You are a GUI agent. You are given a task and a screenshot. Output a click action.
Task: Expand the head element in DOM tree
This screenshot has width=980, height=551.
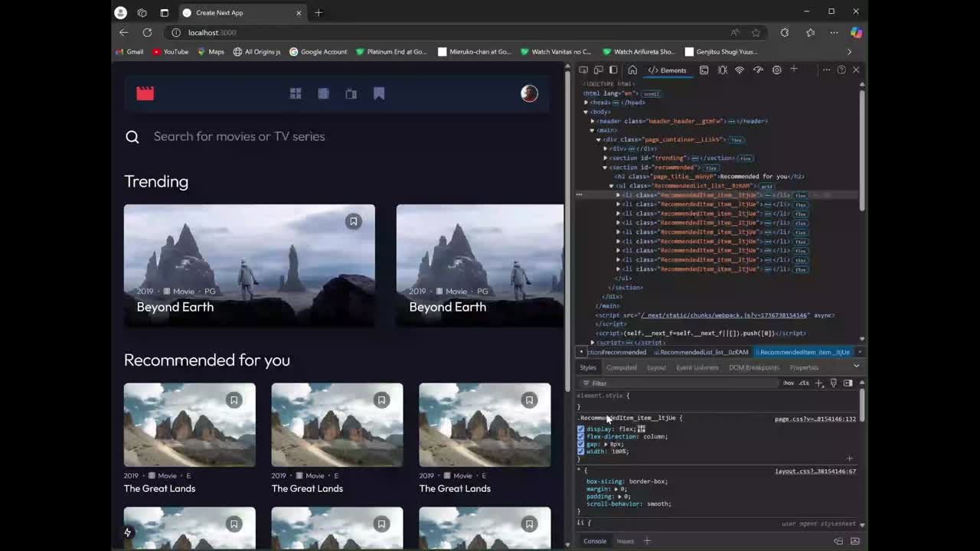click(586, 103)
